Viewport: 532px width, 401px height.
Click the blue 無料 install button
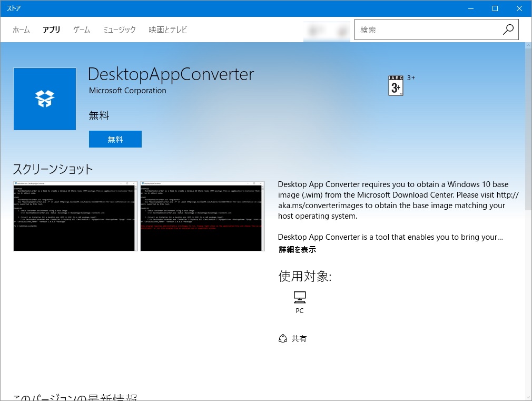coord(115,139)
